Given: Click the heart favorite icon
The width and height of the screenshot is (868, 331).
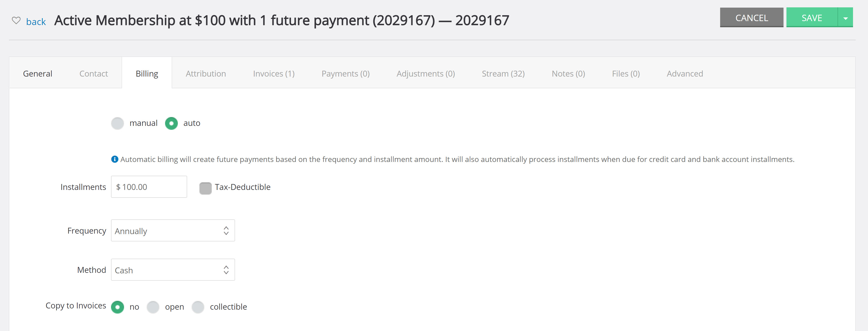Looking at the screenshot, I should 16,21.
